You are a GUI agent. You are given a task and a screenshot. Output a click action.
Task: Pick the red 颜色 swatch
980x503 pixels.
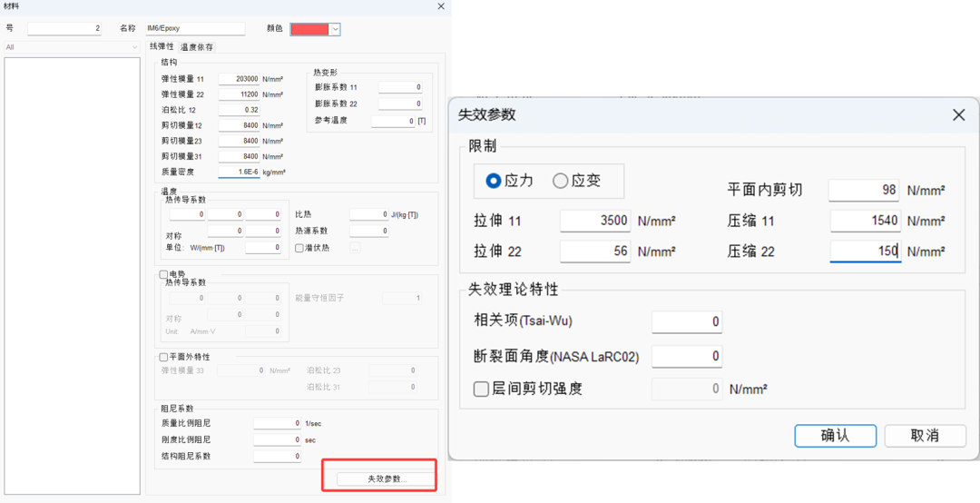coord(309,29)
